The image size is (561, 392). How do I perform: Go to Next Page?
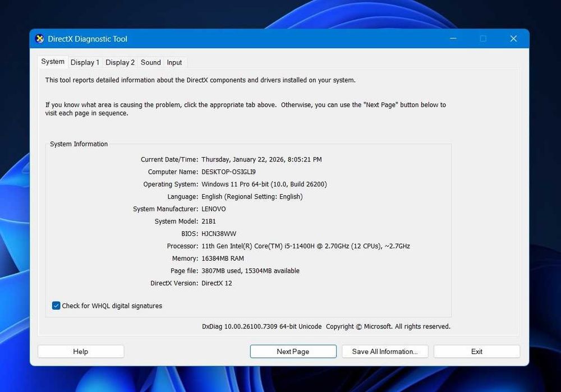293,351
